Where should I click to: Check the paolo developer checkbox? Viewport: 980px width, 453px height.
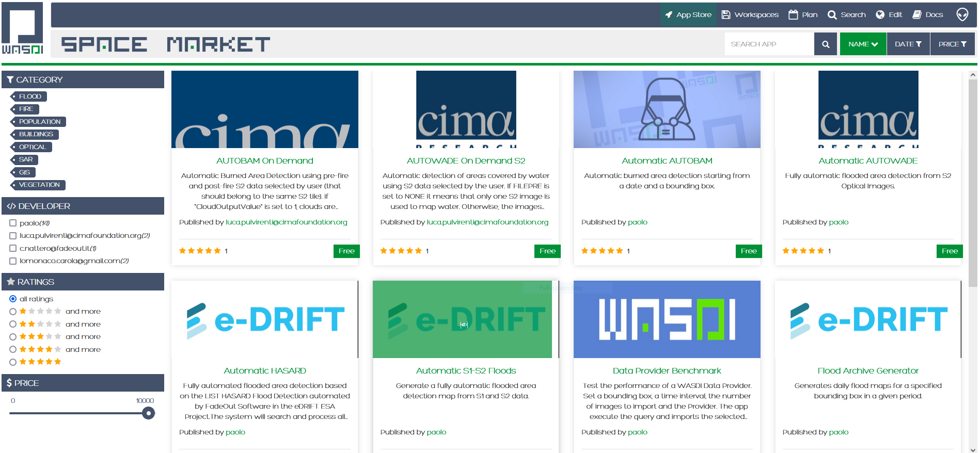[x=13, y=223]
